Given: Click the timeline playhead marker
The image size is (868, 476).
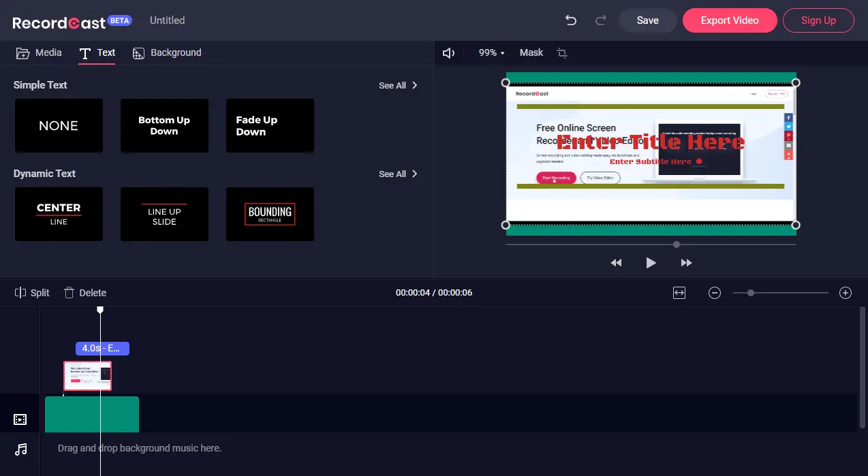Looking at the screenshot, I should click(x=100, y=310).
